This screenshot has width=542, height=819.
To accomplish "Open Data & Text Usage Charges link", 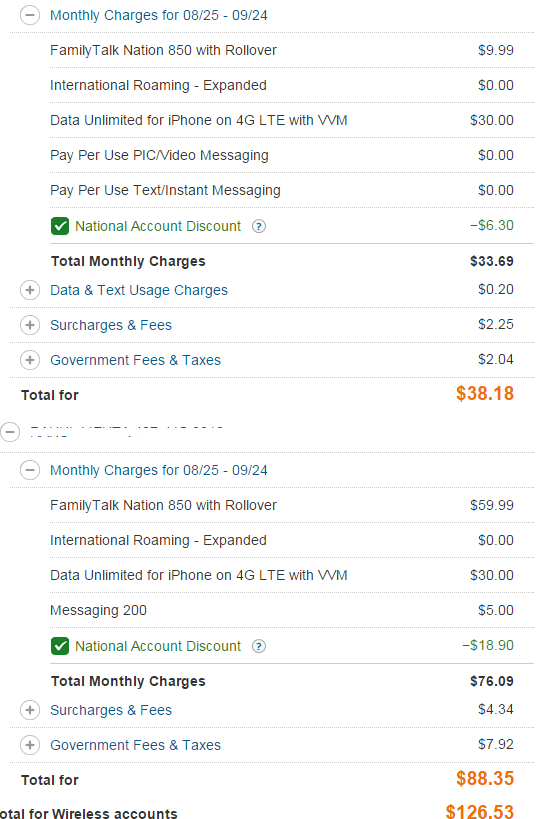I will [139, 290].
